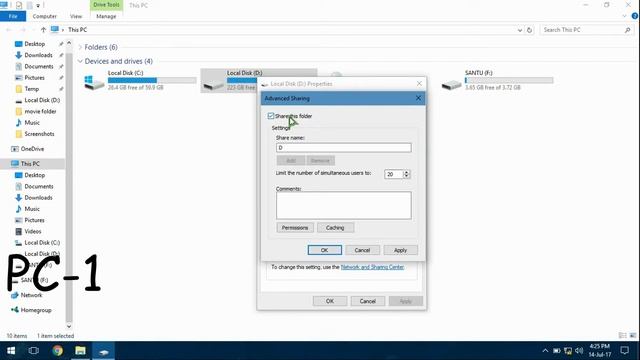Open the Windows Start menu

pyautogui.click(x=11, y=351)
